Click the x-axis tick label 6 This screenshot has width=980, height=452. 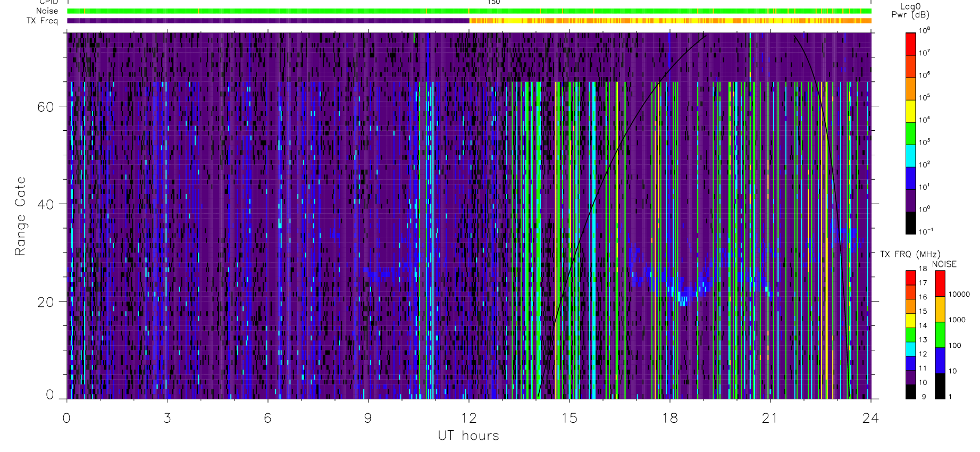point(267,418)
